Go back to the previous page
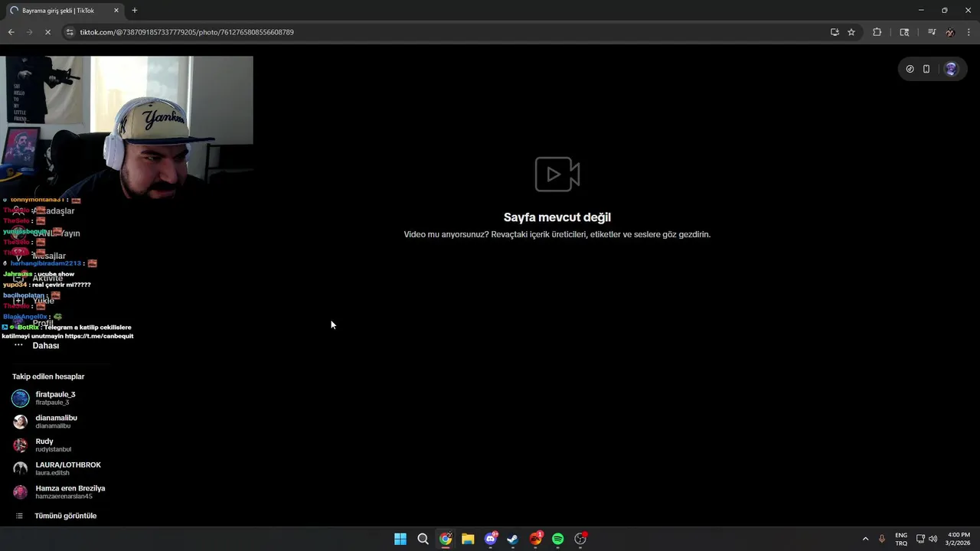980x551 pixels. pyautogui.click(x=11, y=32)
